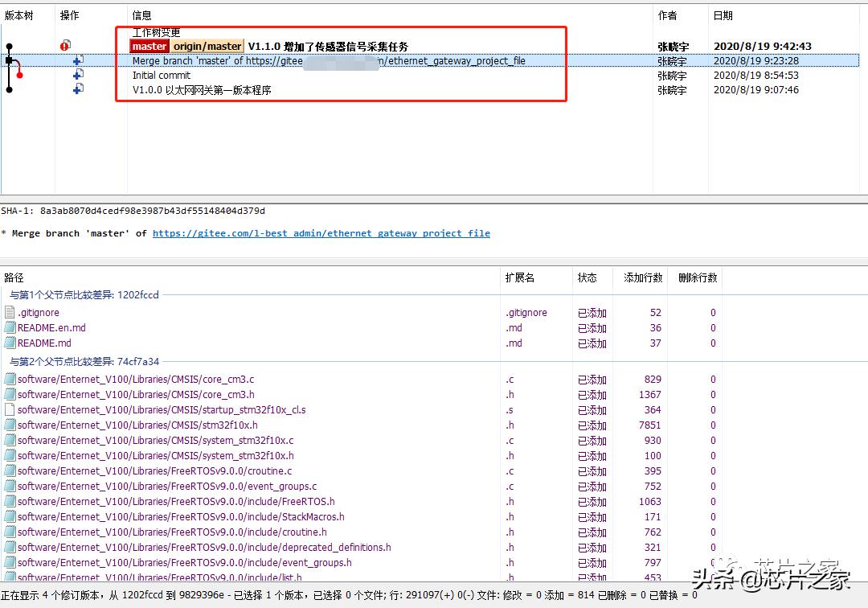Click the SHA-1 hash 8a3ab8070d4cedf98e3987b43df55148404d379d
This screenshot has height=608, width=868.
pyautogui.click(x=152, y=211)
